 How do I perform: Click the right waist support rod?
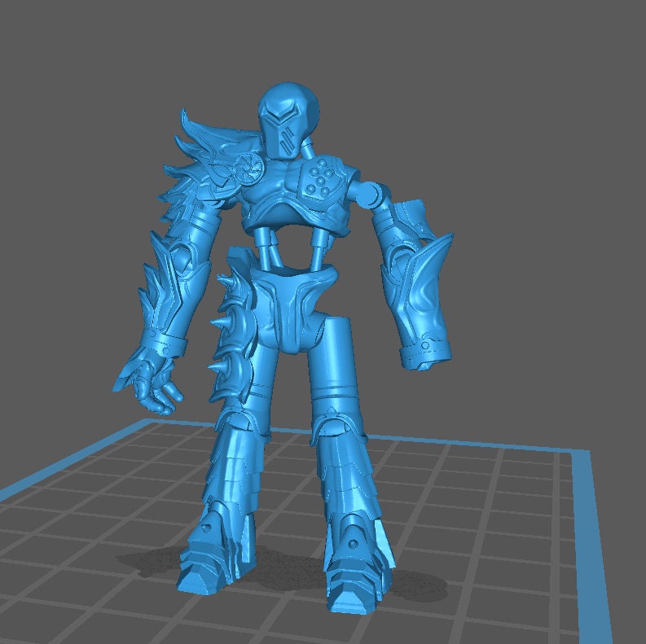tap(317, 248)
